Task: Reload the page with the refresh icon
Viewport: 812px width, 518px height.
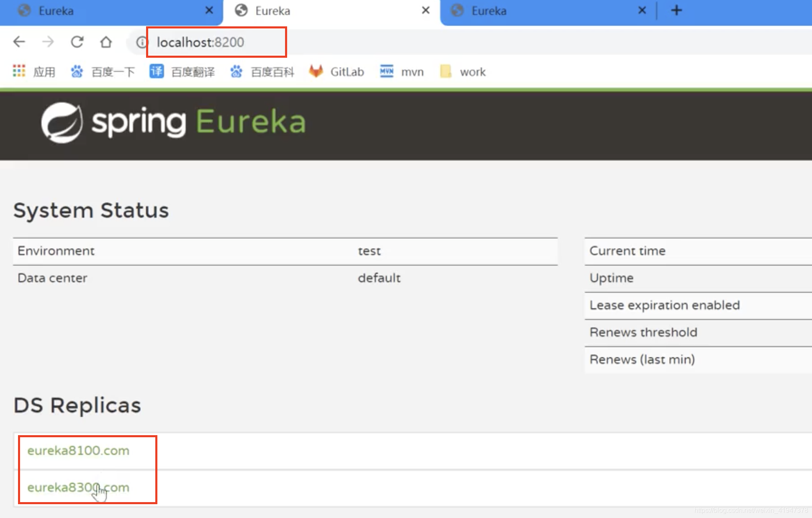Action: coord(77,42)
